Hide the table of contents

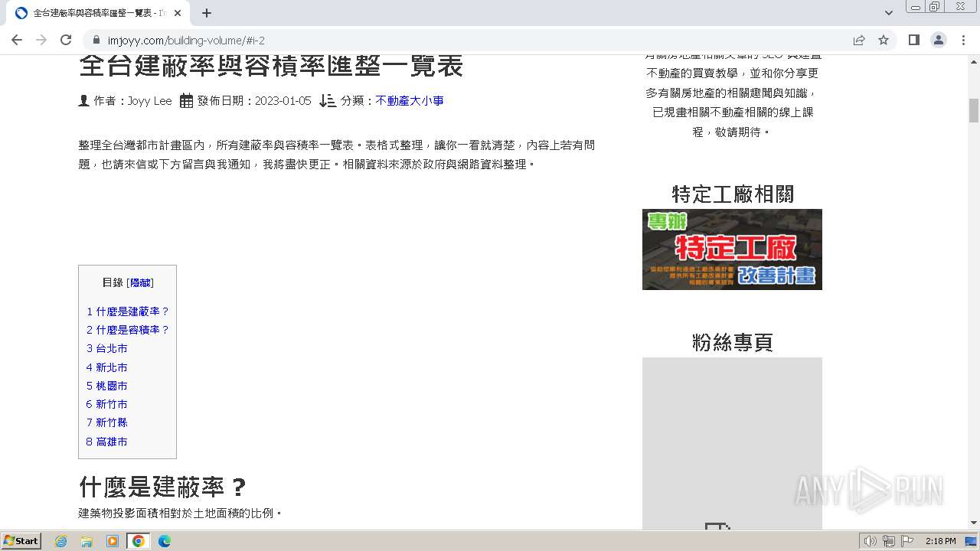140,282
